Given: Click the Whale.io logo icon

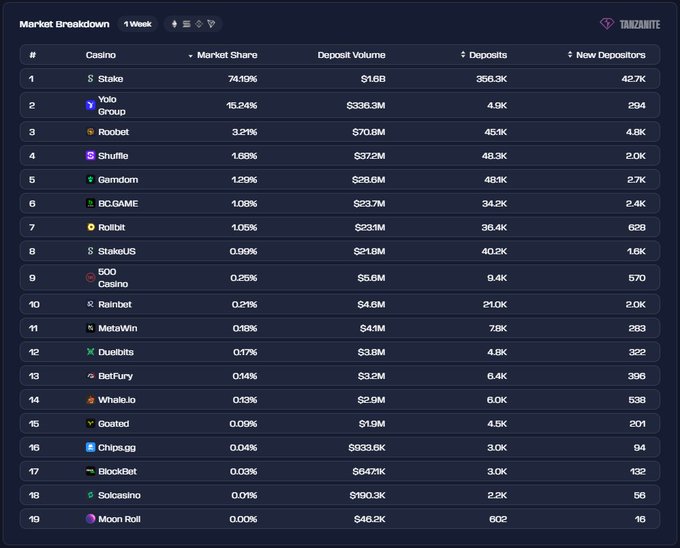Looking at the screenshot, I should click(x=90, y=399).
